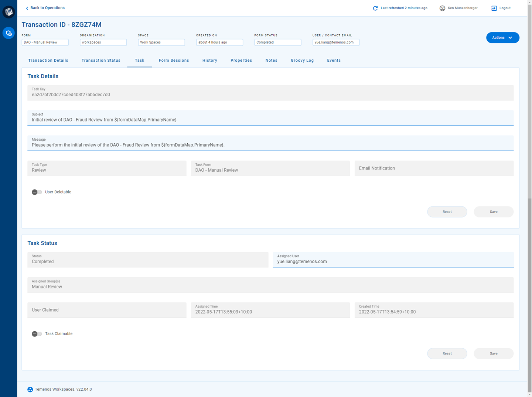The width and height of the screenshot is (532, 397).
Task: Click the refresh icon beside Last refreshed
Action: point(375,8)
